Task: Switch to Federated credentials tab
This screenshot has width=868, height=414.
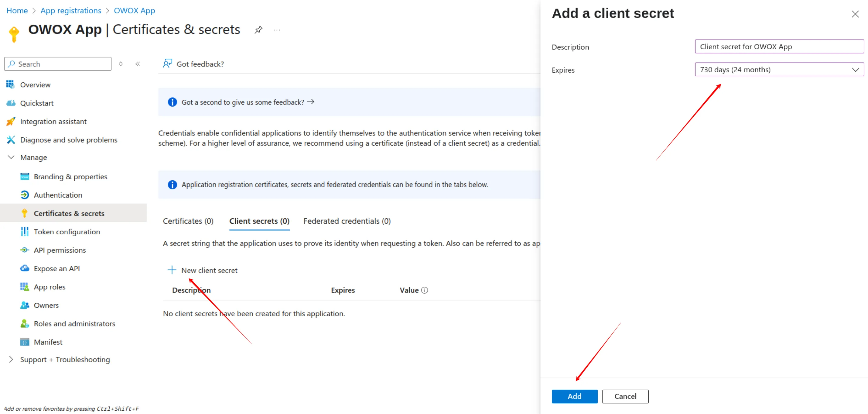Action: (x=347, y=221)
